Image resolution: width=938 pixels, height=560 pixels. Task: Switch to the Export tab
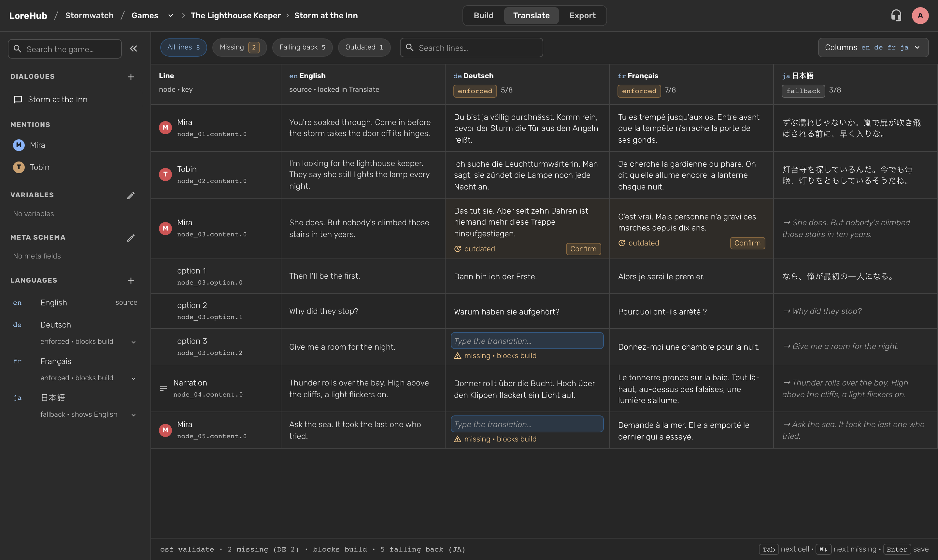(x=582, y=16)
